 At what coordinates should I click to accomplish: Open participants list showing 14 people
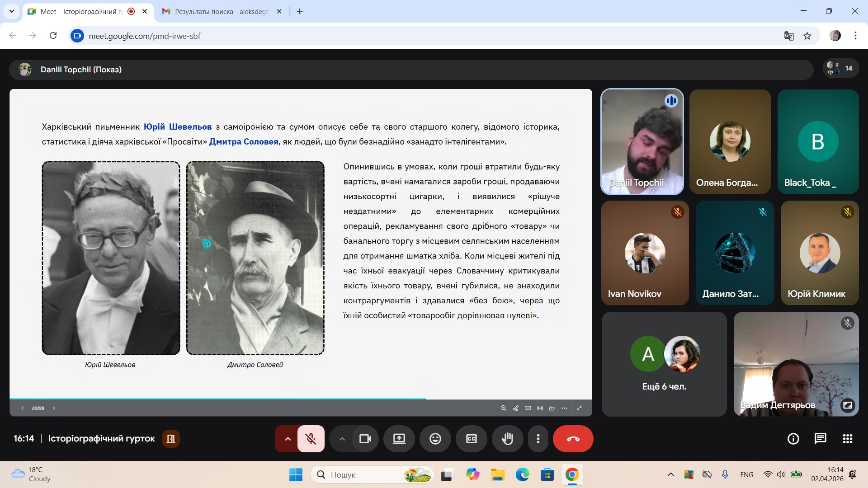tap(841, 68)
